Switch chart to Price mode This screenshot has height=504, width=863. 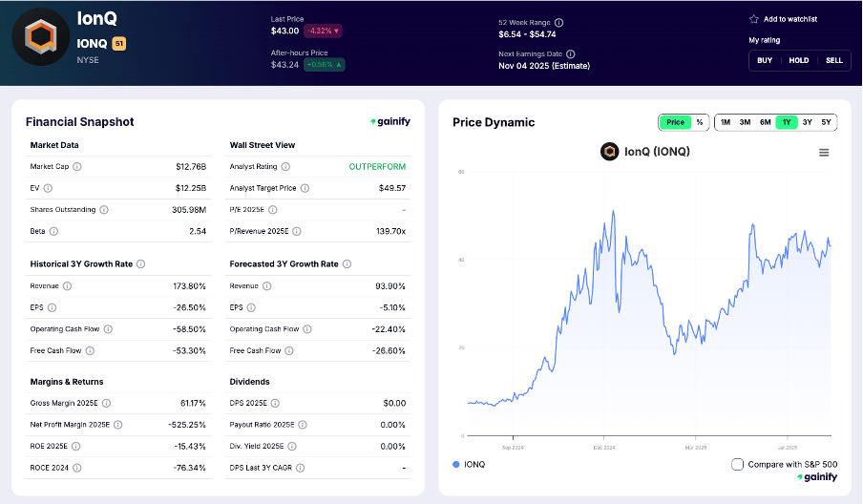click(x=675, y=122)
